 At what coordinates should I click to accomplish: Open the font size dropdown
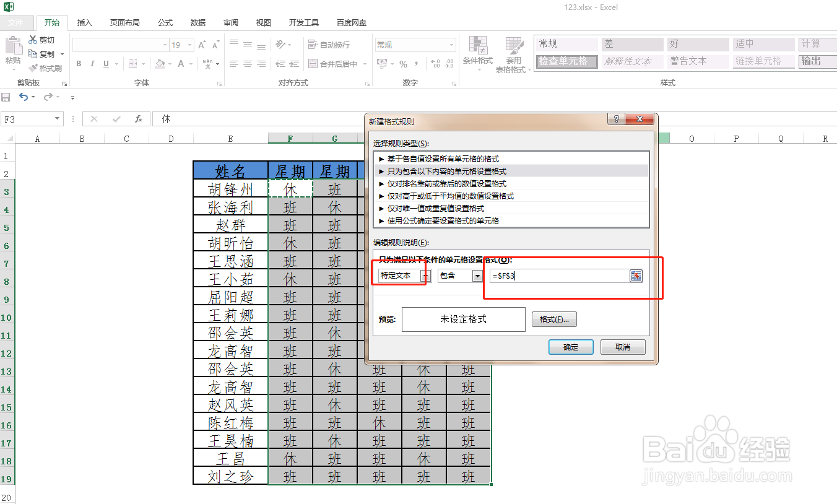click(x=188, y=45)
